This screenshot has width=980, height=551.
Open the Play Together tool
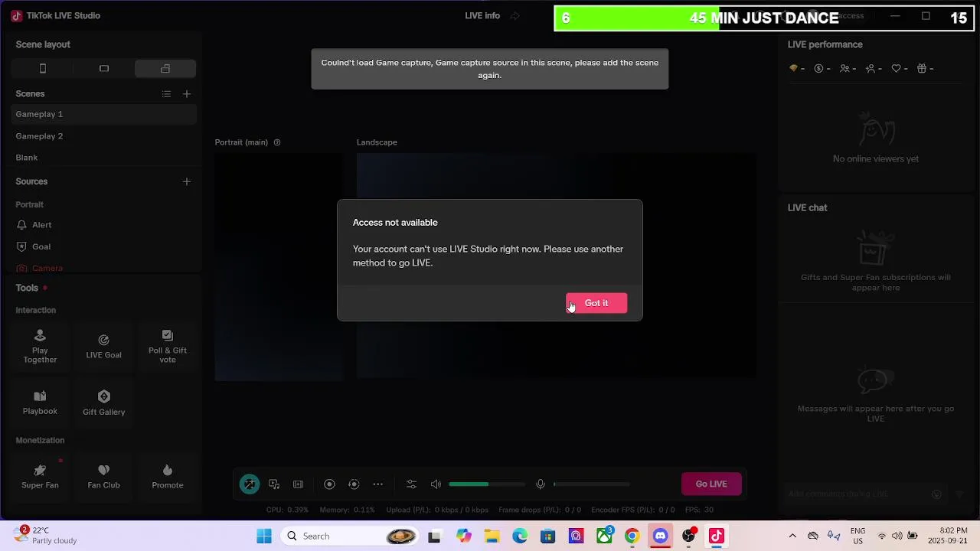[40, 347]
